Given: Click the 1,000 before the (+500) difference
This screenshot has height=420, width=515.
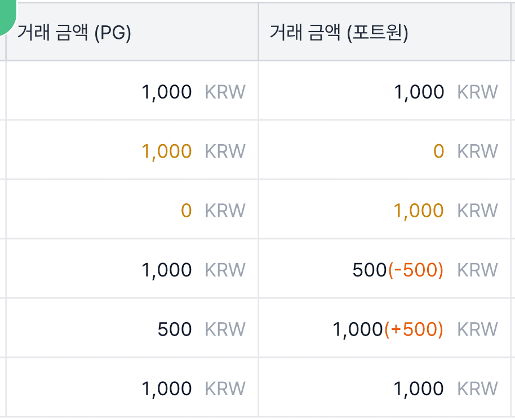Looking at the screenshot, I should (358, 329).
